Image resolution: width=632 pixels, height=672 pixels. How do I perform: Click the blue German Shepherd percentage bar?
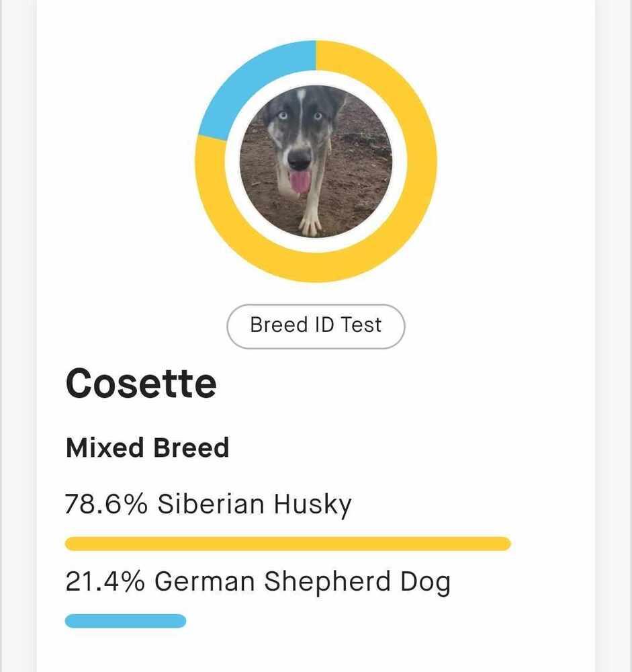(125, 620)
